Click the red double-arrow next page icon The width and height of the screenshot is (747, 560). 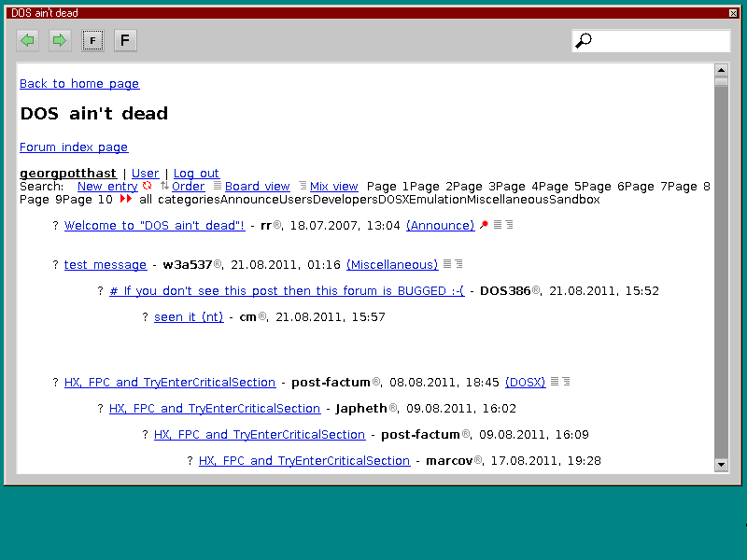(126, 199)
